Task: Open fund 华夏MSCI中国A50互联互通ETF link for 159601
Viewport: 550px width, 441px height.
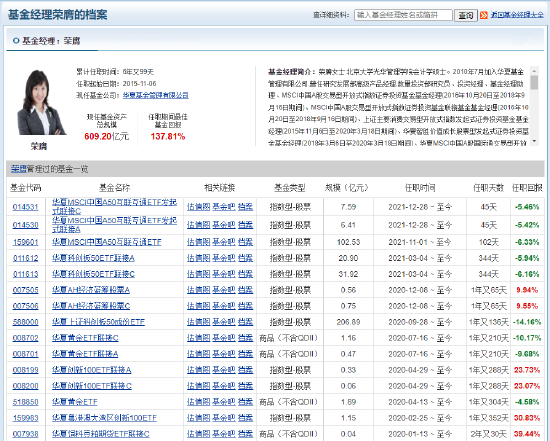Action: tap(107, 242)
